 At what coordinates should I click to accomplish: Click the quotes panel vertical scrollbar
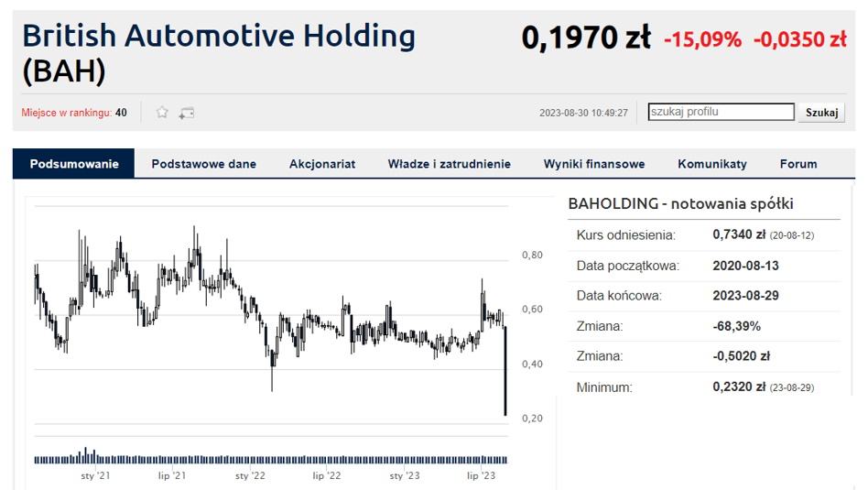pyautogui.click(x=853, y=290)
